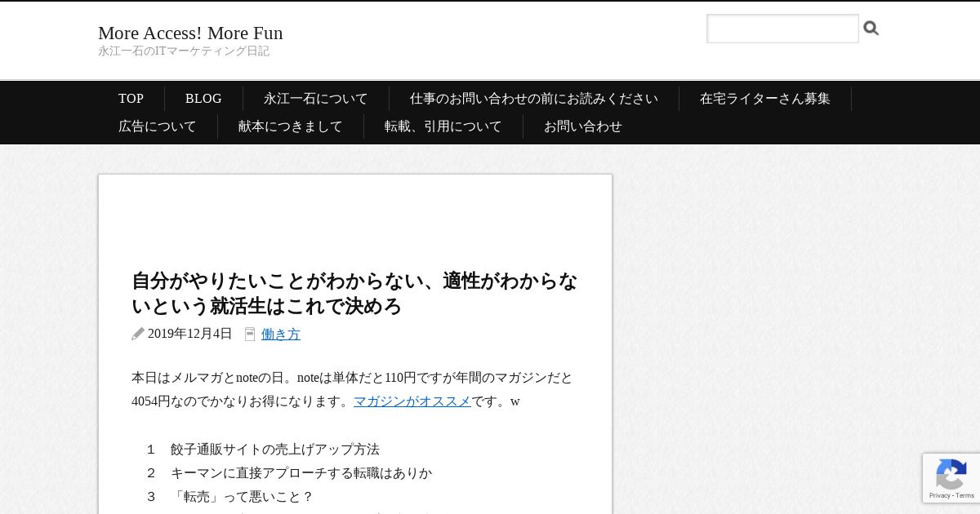This screenshot has width=980, height=514.
Task: Click list item キーマンに直接アプローチする転職はありか
Action: tap(301, 473)
